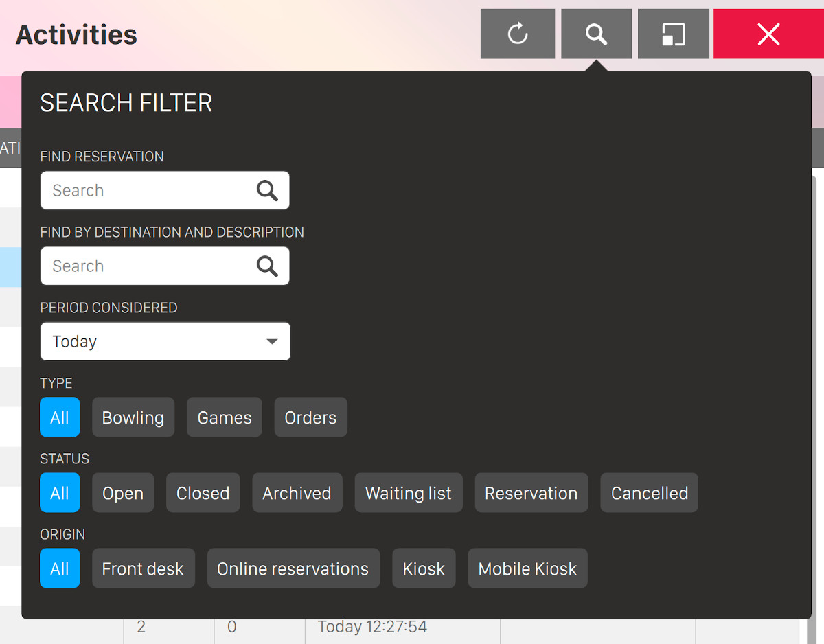Expand the Period Considered dropdown arrow

[272, 341]
